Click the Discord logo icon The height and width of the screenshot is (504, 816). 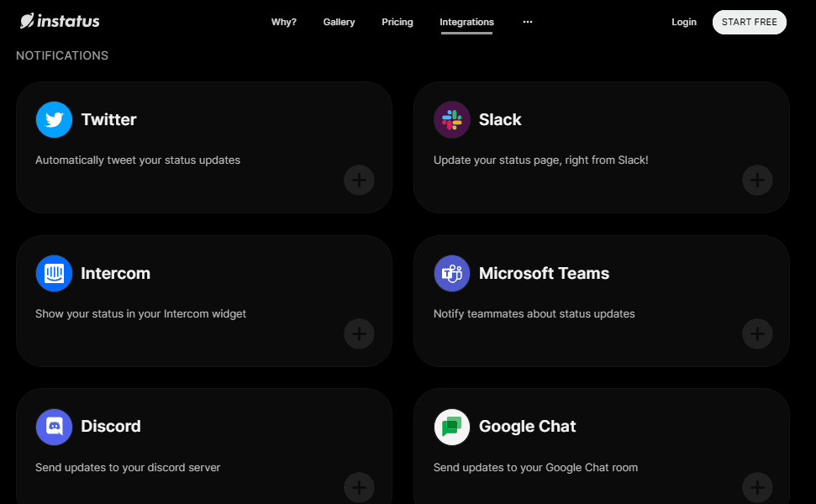click(x=54, y=427)
